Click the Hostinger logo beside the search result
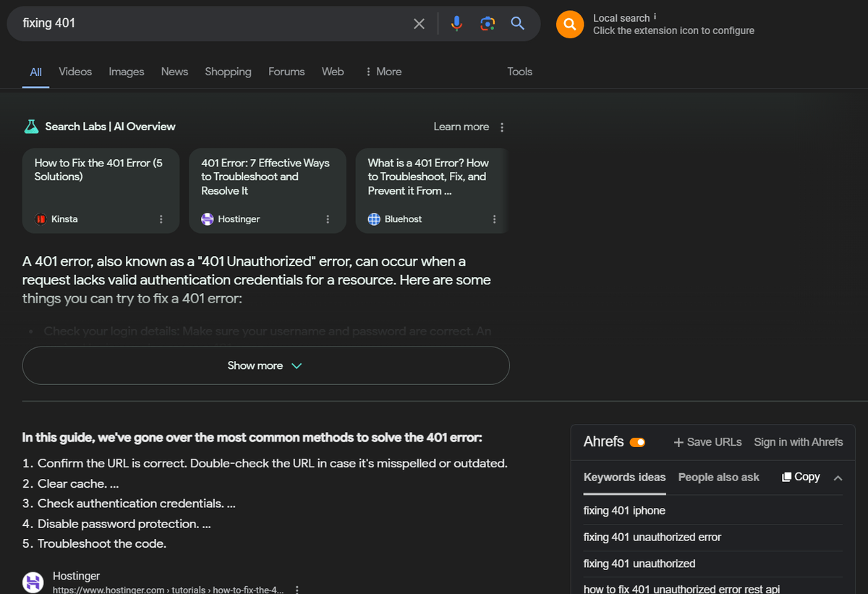This screenshot has height=594, width=868. point(33,582)
